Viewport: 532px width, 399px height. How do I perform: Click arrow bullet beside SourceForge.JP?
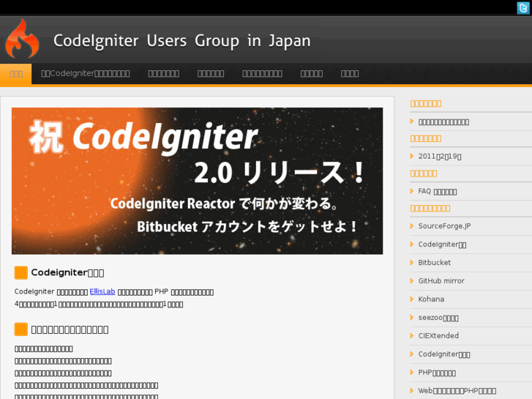[x=411, y=225]
